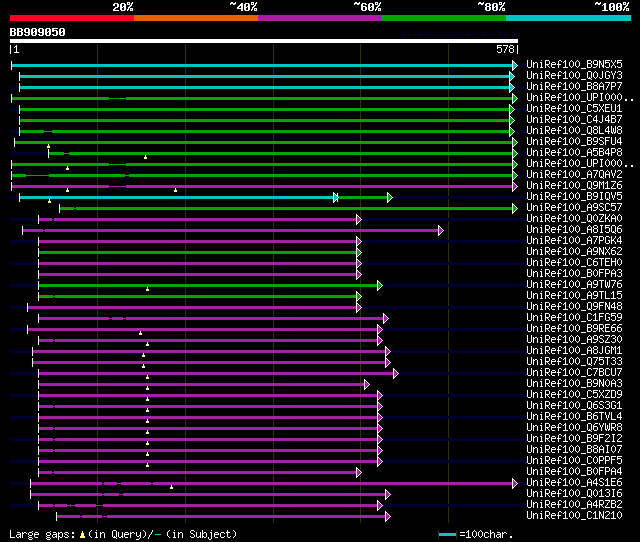Select the UniRef100_B0FPA4 label
Viewport: 640px width, 542px height.
574,472
